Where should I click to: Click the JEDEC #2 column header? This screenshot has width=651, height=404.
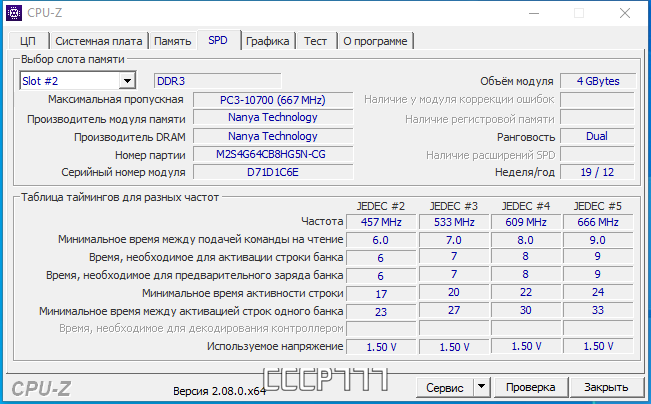381,206
